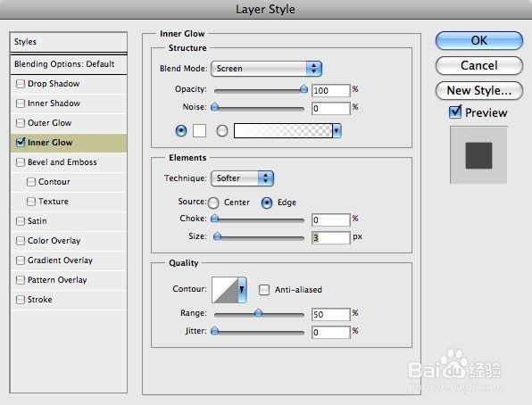Click the white glow color swatch

click(200, 130)
